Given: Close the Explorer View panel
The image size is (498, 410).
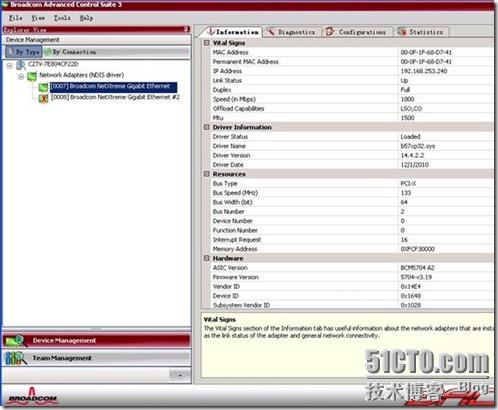Looking at the screenshot, I should pos(186,29).
